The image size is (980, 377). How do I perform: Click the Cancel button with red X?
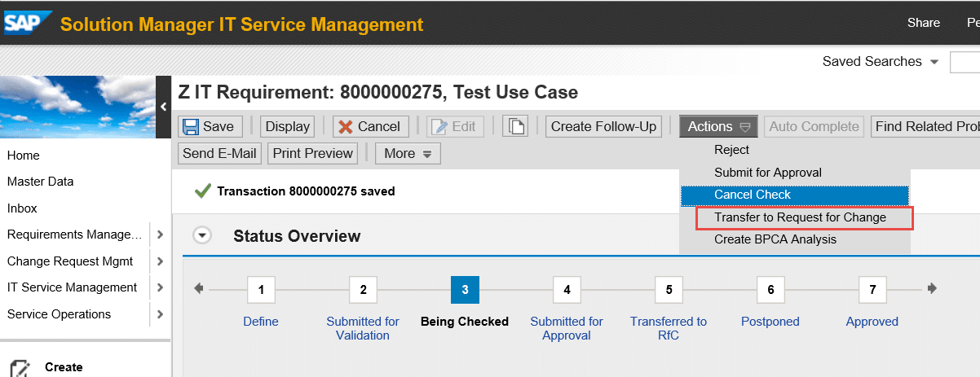370,126
